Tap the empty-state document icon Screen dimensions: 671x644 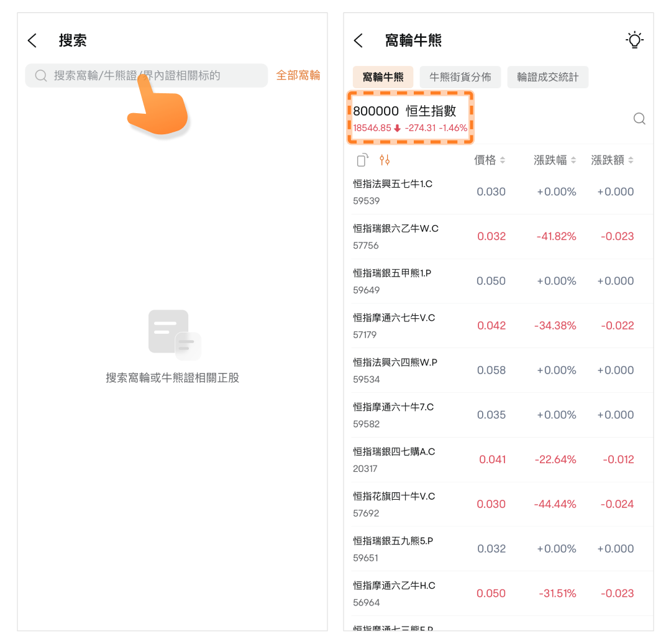pyautogui.click(x=173, y=335)
